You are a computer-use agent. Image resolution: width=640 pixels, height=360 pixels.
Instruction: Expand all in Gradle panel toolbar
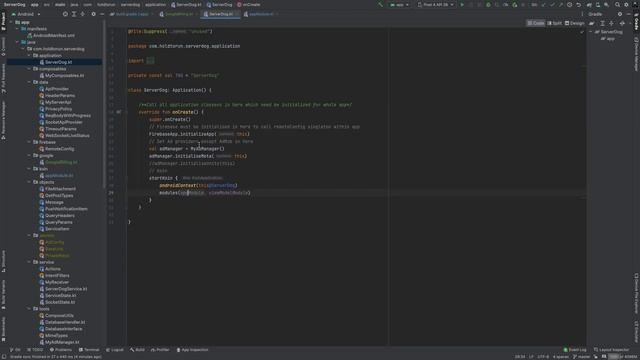pos(602,23)
